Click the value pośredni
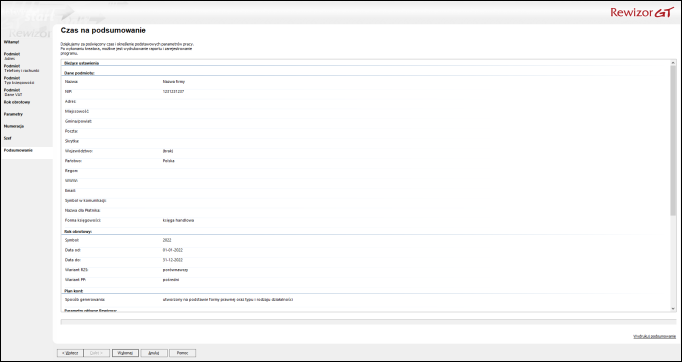The height and width of the screenshot is (362, 682). click(x=171, y=280)
